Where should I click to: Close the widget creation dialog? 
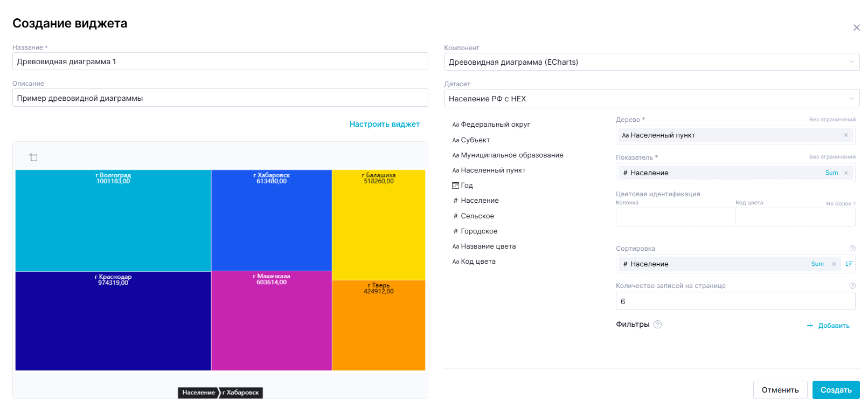coord(856,28)
